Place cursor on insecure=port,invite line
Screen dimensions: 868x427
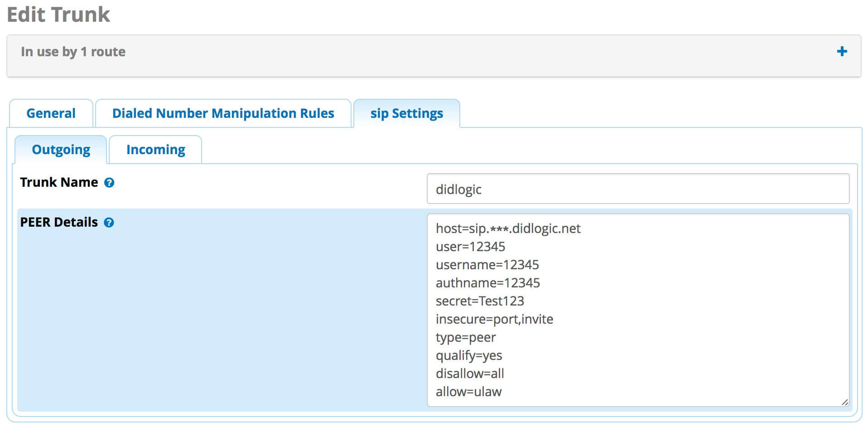494,319
